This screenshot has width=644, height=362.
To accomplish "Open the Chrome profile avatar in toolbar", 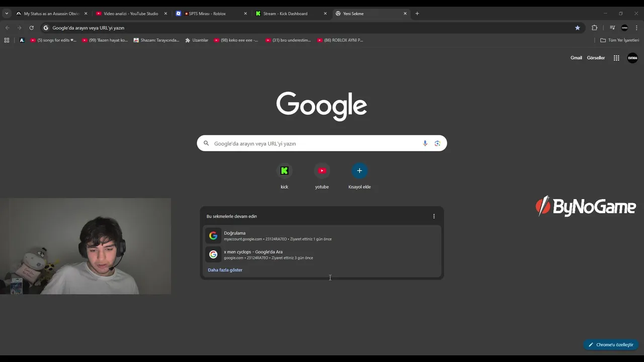I will pyautogui.click(x=624, y=28).
